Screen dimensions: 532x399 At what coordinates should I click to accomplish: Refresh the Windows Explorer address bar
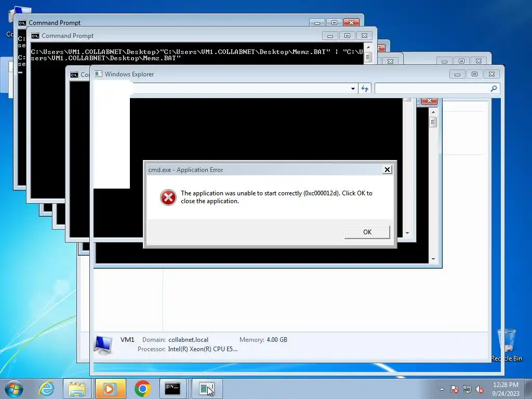[x=365, y=88]
